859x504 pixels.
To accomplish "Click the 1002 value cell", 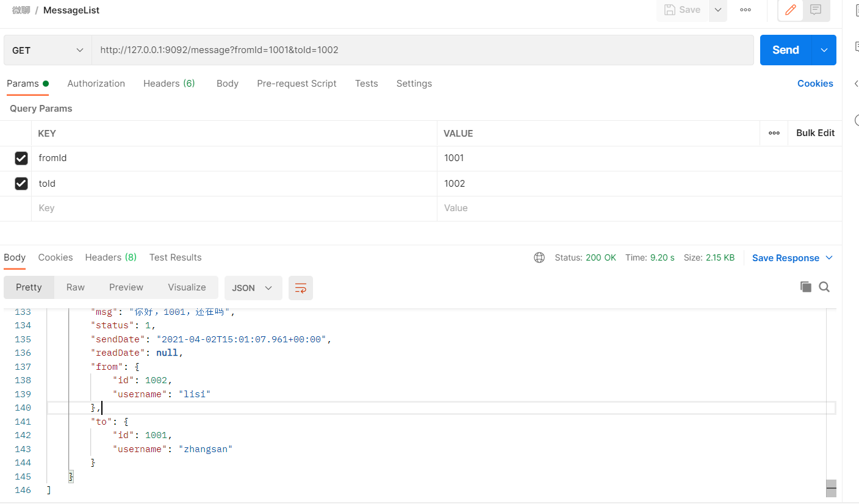I will [x=639, y=184].
